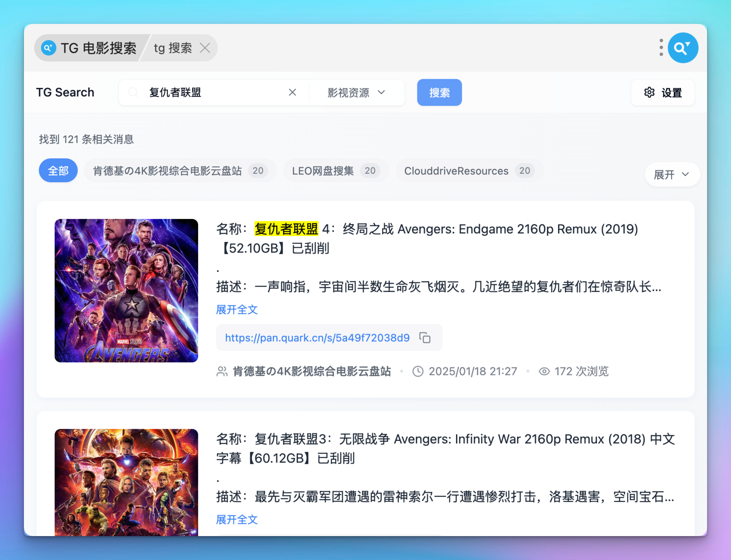Click the Infinity War 2160p Remux title
The height and width of the screenshot is (560, 731).
(445, 448)
